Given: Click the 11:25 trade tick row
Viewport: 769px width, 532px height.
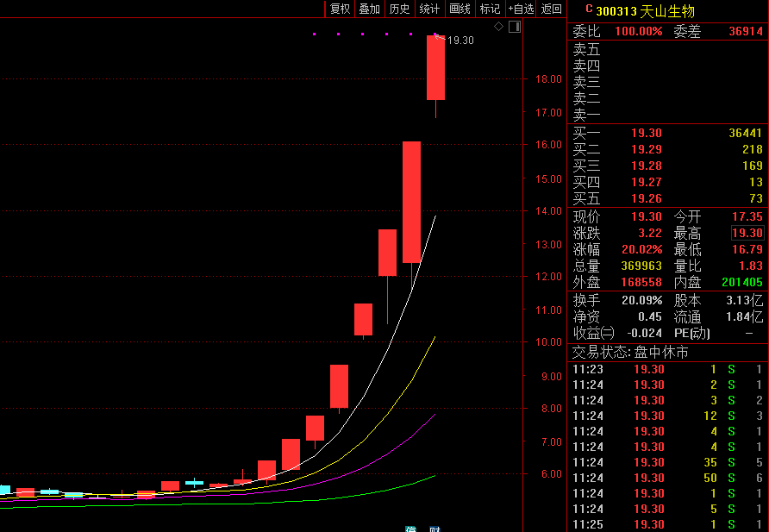Looking at the screenshot, I should [667, 524].
